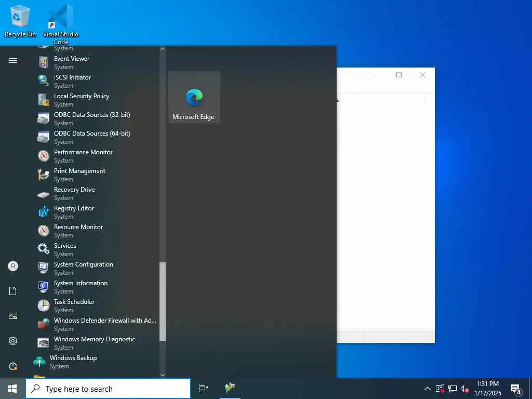Click the app list scroll down arrow
Image resolution: width=532 pixels, height=399 pixels.
point(163,375)
